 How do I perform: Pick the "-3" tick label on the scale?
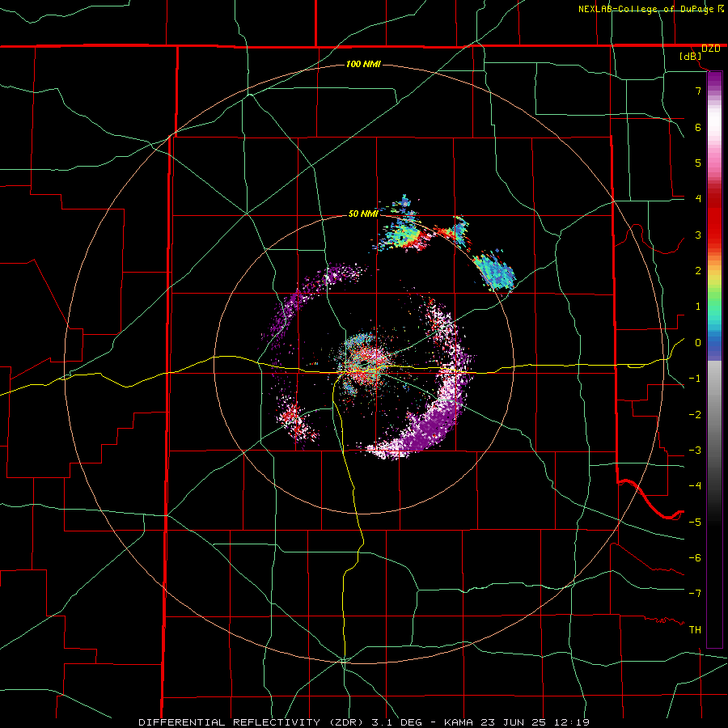pyautogui.click(x=695, y=451)
